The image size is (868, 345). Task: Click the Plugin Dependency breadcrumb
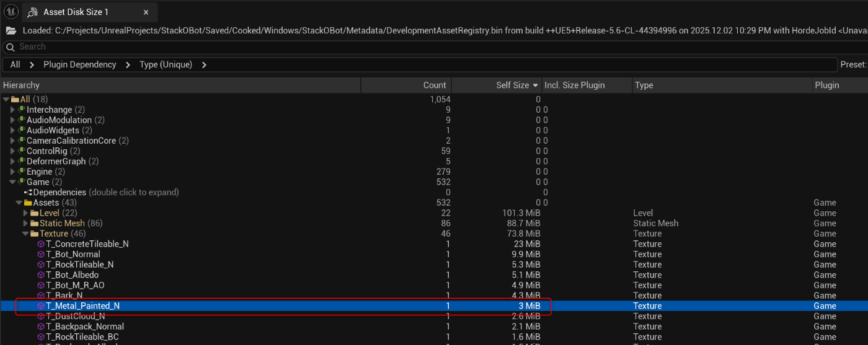tap(80, 64)
